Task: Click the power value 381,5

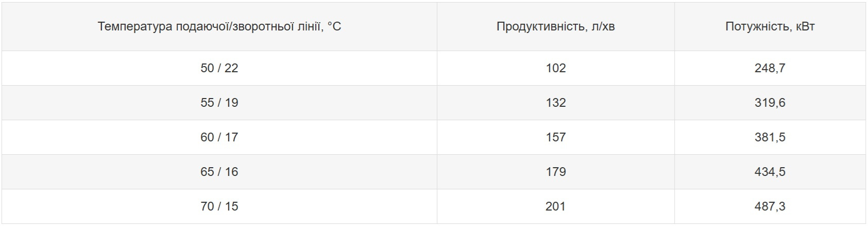Action: coord(770,137)
